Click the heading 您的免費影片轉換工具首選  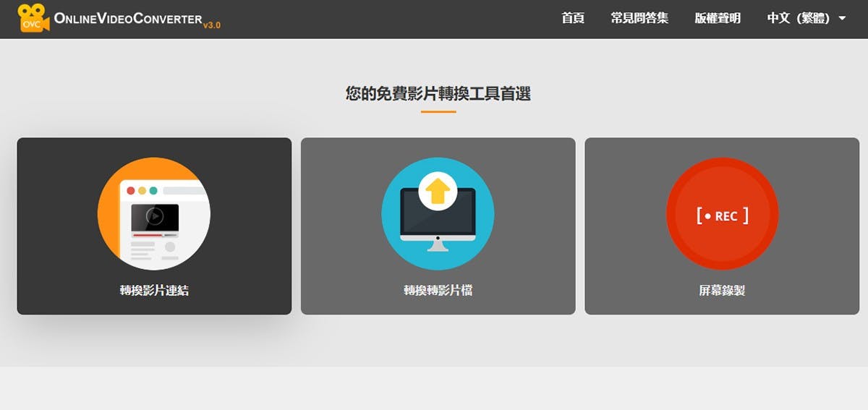[x=438, y=93]
